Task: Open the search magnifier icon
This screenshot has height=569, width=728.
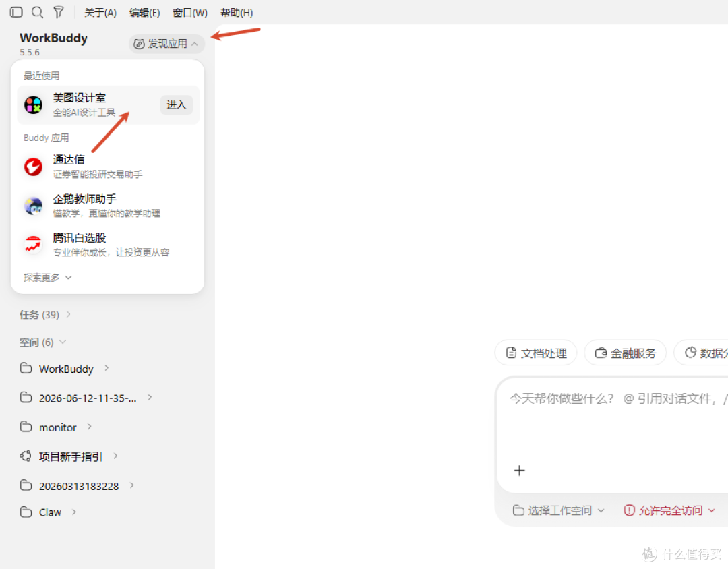Action: 37,12
